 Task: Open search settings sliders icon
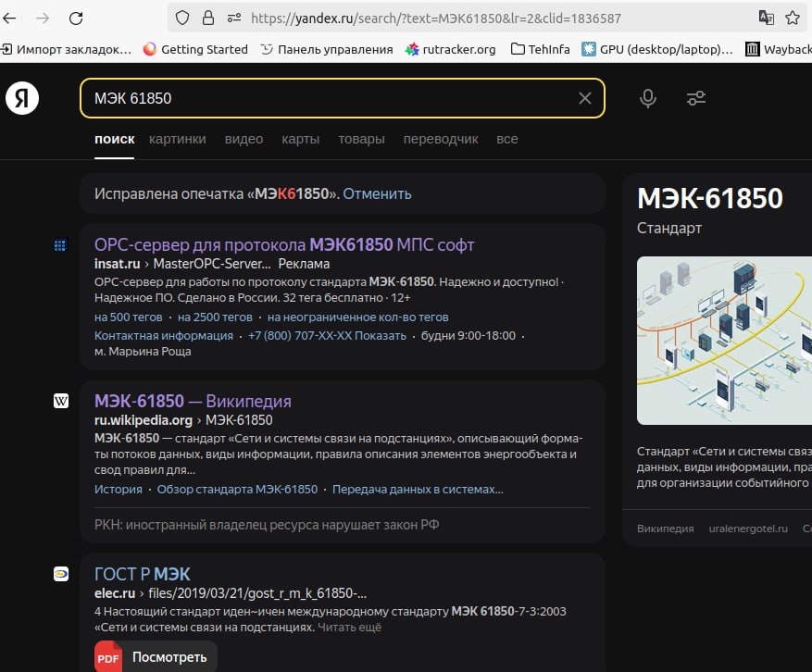696,98
